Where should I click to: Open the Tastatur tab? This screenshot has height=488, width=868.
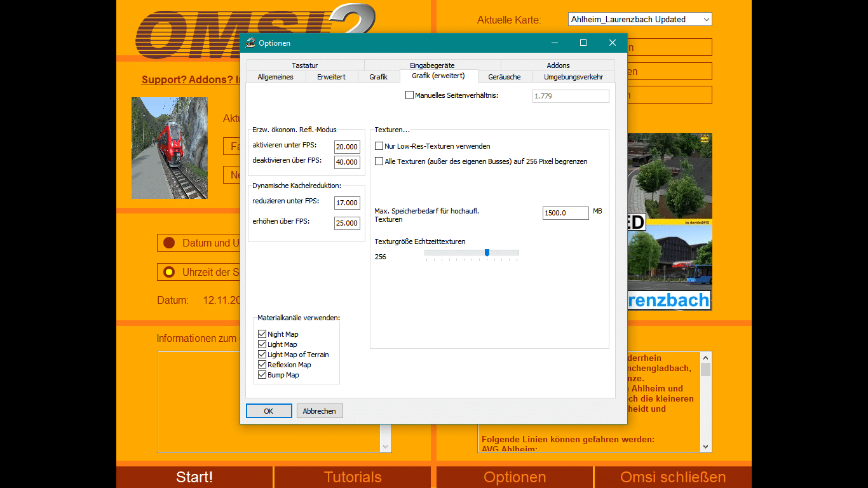305,65
